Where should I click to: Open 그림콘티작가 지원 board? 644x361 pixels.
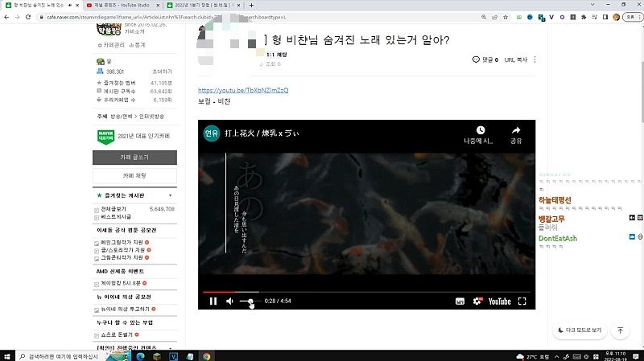[122, 257]
